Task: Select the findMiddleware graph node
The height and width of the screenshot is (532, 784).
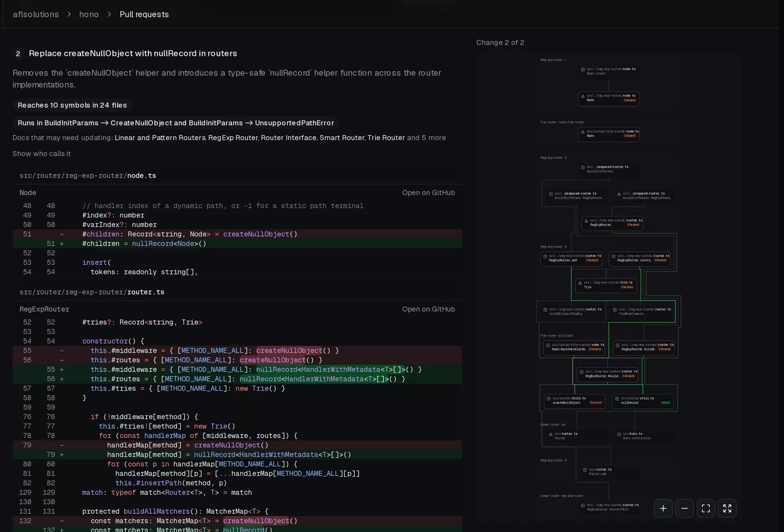Action: (641, 312)
